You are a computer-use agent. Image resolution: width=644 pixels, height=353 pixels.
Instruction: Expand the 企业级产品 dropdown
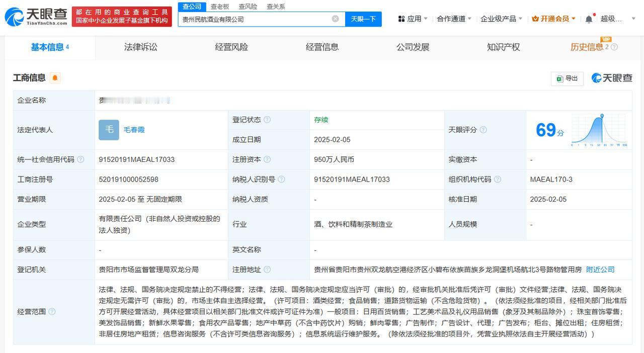point(501,19)
